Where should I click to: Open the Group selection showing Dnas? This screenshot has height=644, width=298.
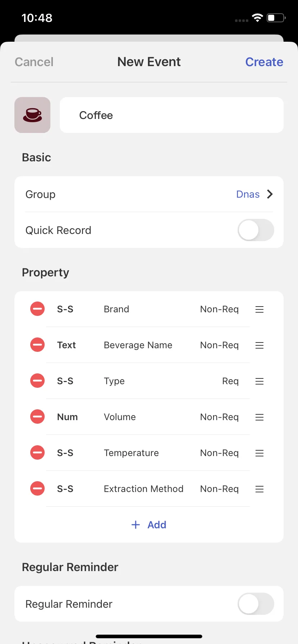149,194
